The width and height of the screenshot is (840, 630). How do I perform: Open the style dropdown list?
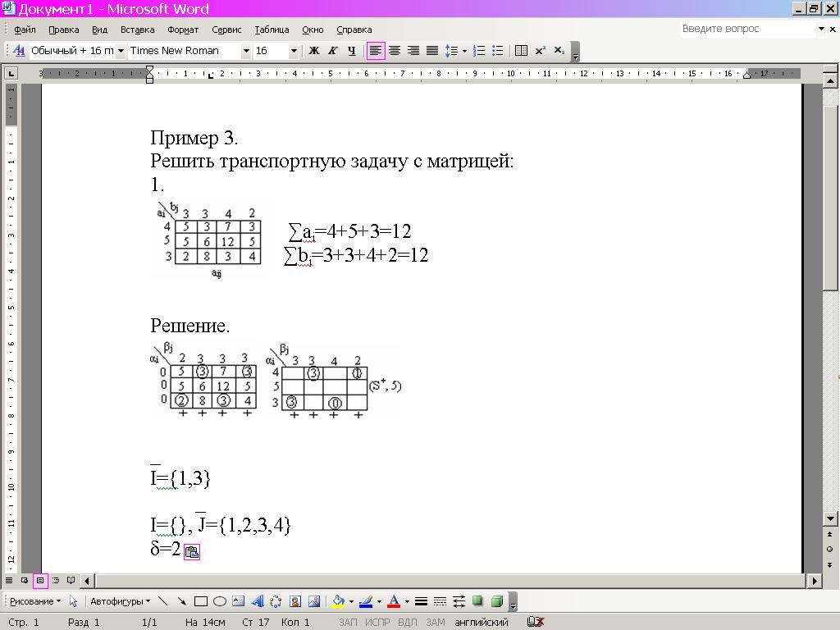pyautogui.click(x=121, y=51)
